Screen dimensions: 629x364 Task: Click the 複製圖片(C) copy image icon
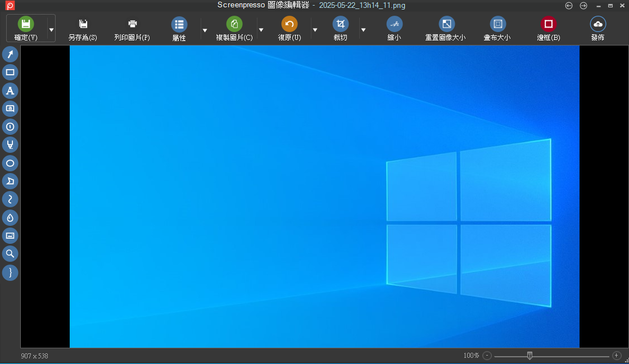tap(234, 24)
